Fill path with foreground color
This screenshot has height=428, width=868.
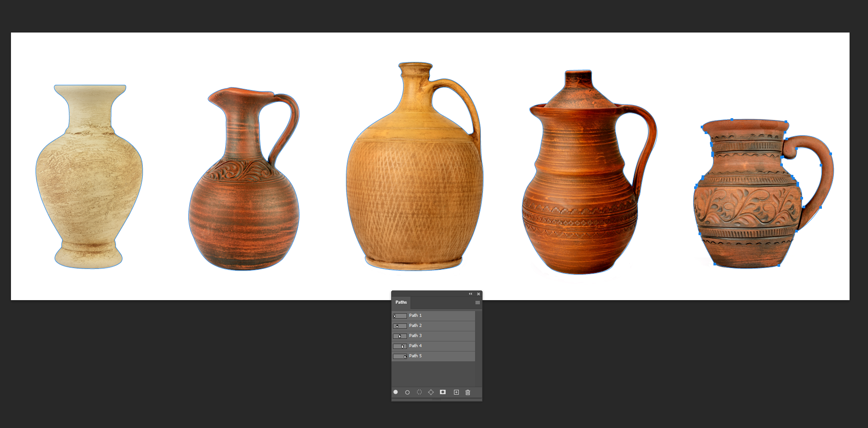pos(396,392)
